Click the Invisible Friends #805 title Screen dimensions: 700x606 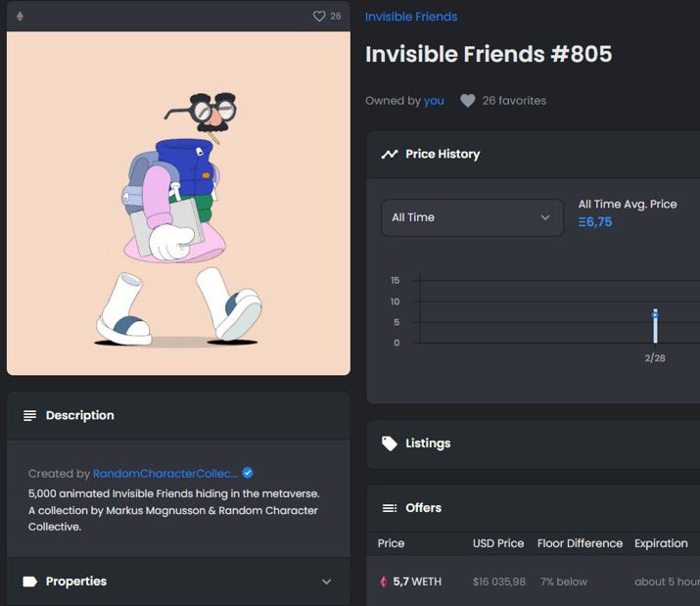(489, 54)
